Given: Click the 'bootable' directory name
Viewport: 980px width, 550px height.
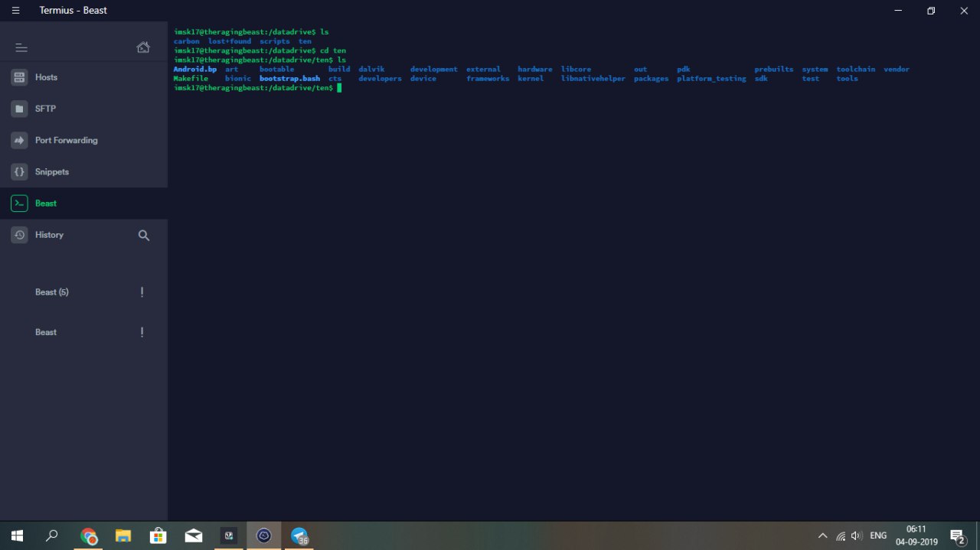Looking at the screenshot, I should point(276,69).
